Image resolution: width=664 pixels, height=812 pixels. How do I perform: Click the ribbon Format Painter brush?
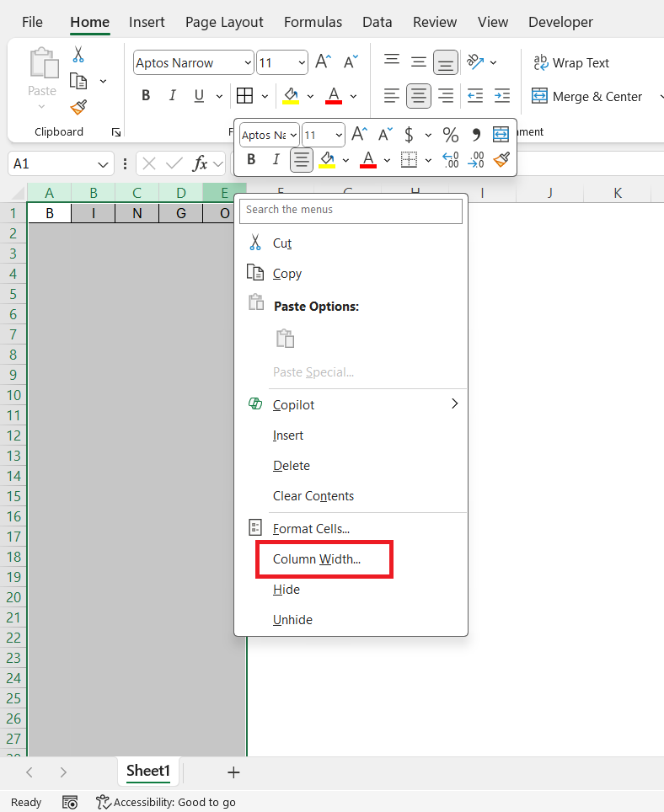[x=78, y=107]
